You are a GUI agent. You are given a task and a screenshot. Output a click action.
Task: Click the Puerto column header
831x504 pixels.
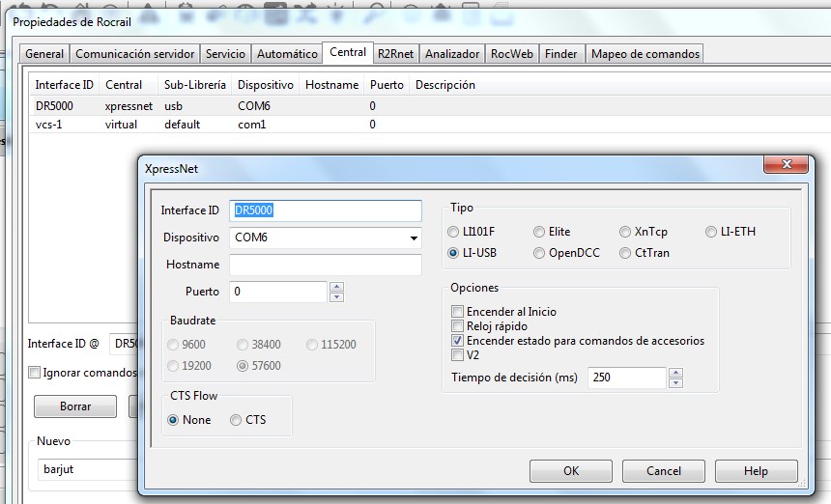pos(387,85)
